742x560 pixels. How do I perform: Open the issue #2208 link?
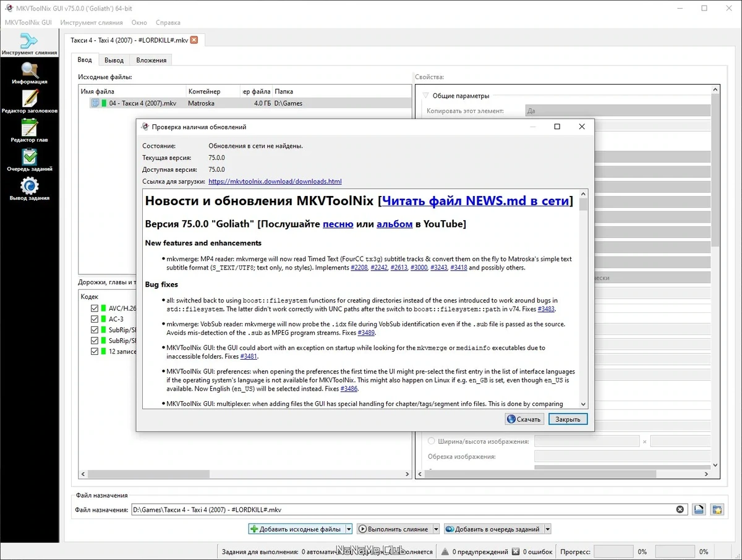point(359,268)
